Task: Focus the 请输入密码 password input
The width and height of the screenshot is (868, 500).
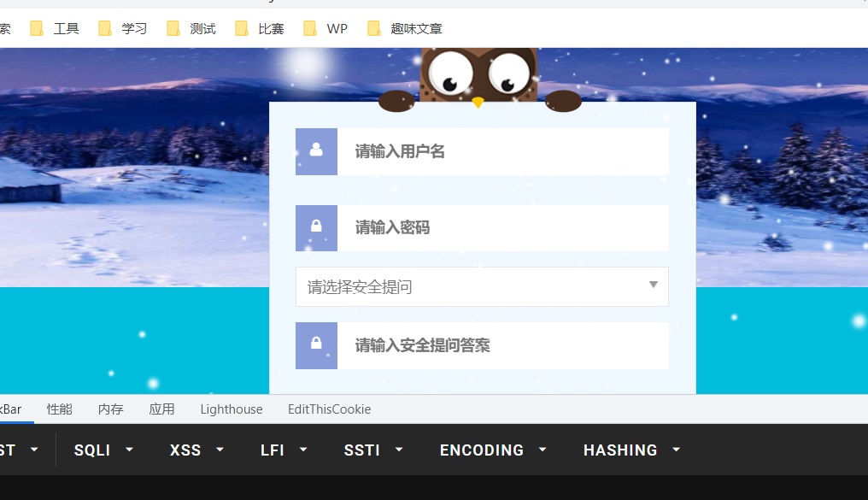Action: (x=502, y=227)
